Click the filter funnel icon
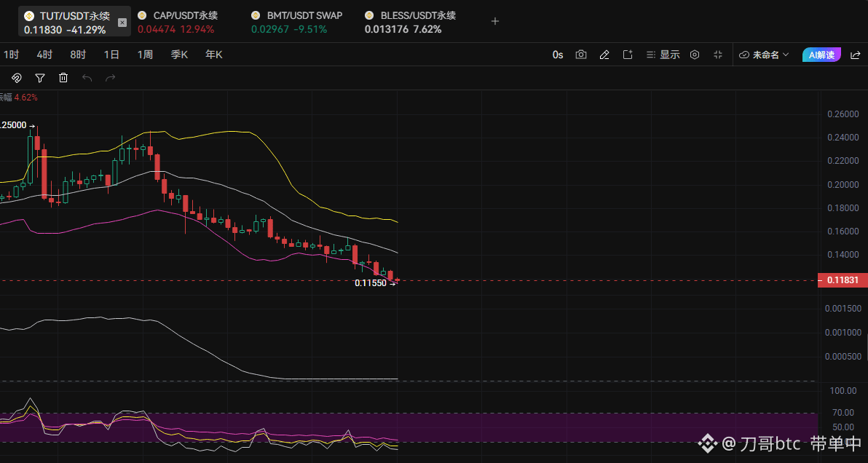 [x=40, y=78]
